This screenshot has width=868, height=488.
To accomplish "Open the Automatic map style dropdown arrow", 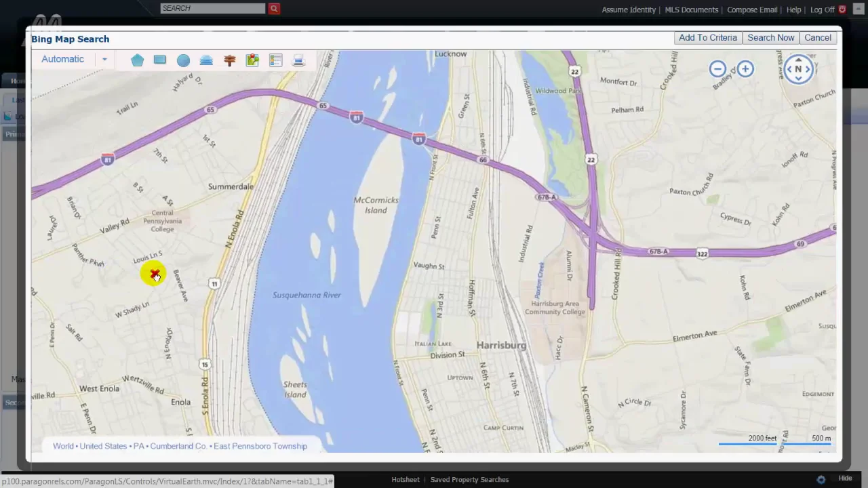I will point(104,60).
